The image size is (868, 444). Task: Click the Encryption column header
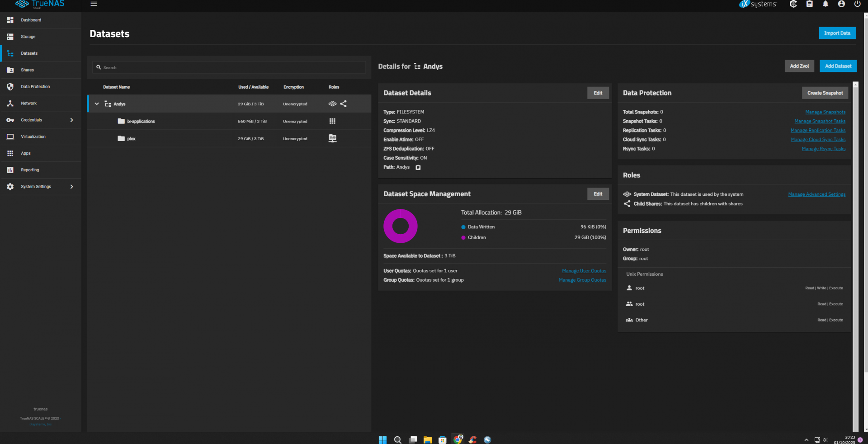click(293, 87)
